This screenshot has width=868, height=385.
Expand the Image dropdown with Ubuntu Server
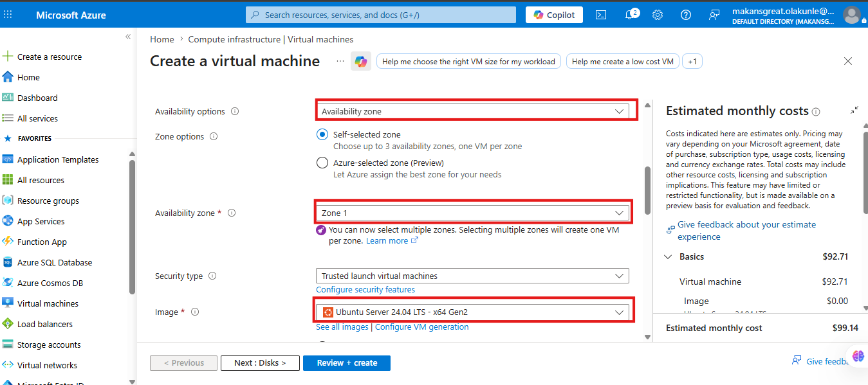[x=472, y=312]
